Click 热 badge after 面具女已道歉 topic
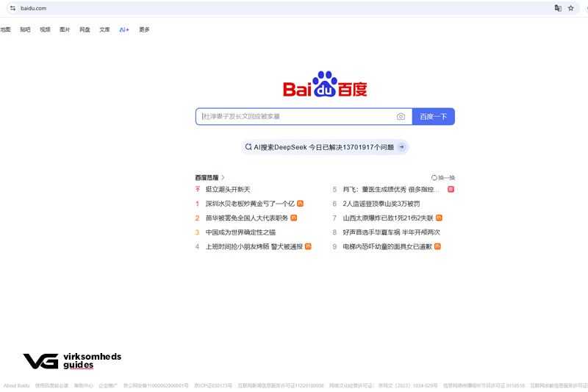Screen dimensions: 588x392 [437, 246]
